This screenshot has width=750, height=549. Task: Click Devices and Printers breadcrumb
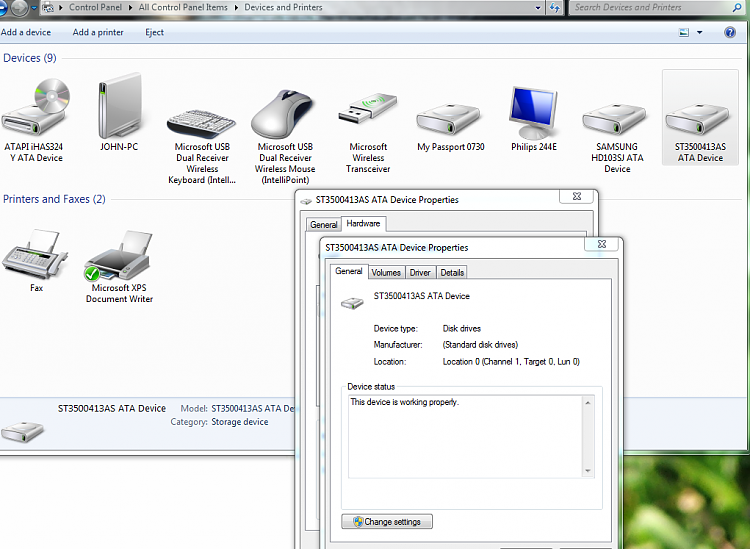pyautogui.click(x=283, y=7)
